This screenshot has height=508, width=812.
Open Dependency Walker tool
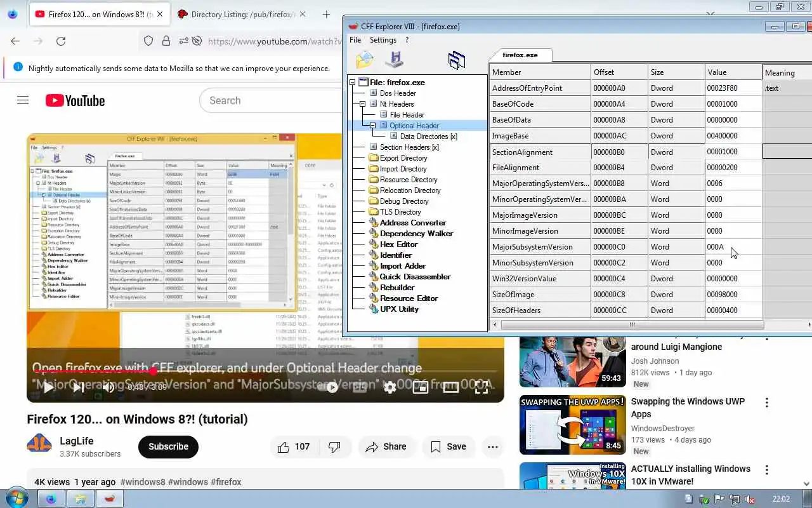417,234
